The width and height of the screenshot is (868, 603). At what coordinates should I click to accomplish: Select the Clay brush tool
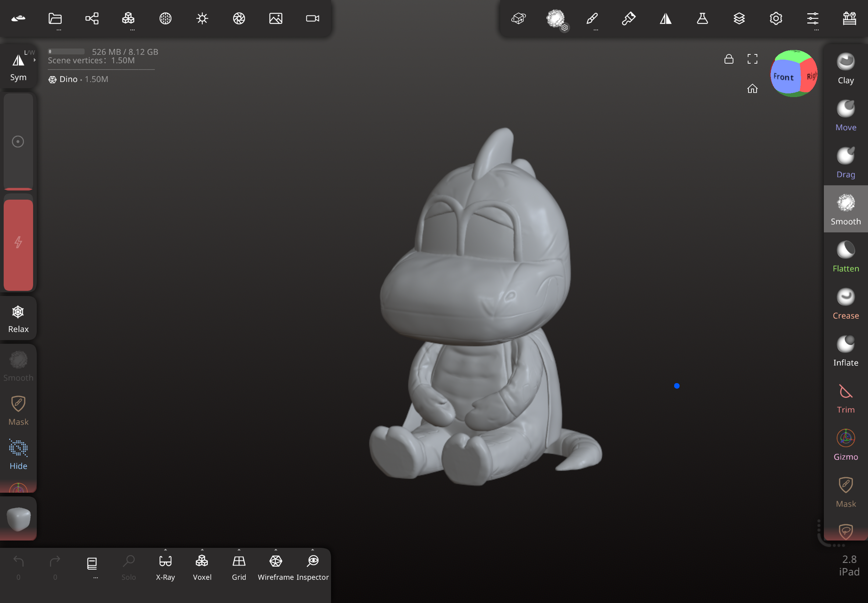coord(845,68)
